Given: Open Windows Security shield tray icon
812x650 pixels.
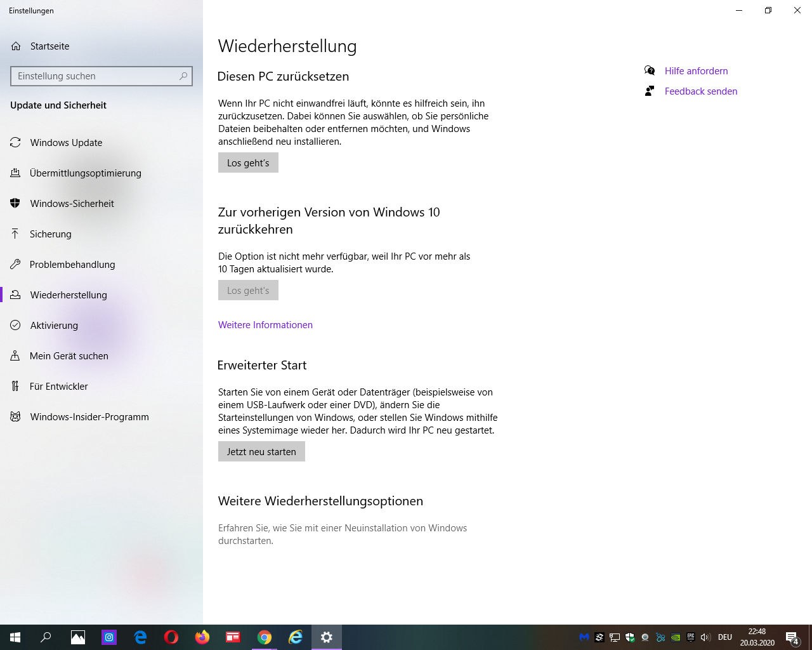Looking at the screenshot, I should (630, 637).
